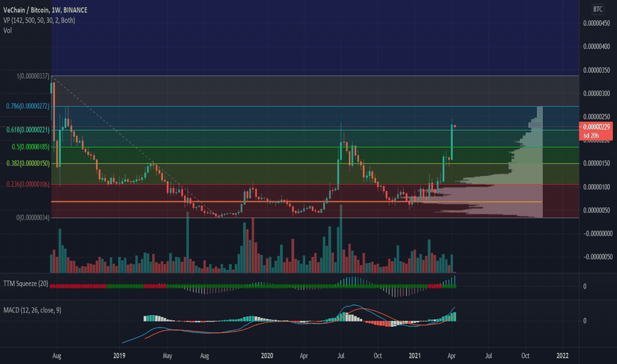Viewport: 617px width, 364px height.
Task: Click the 2021 time axis label
Action: coord(414,356)
